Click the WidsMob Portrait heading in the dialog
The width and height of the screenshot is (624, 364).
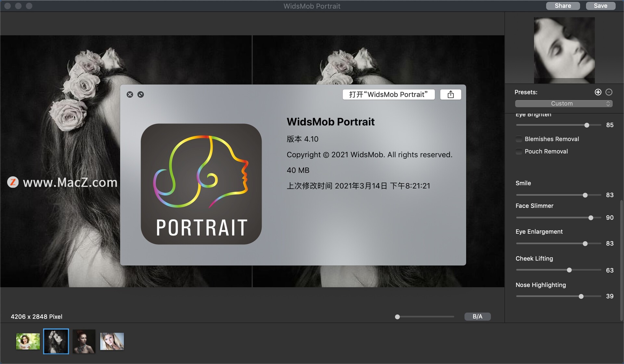[331, 122]
